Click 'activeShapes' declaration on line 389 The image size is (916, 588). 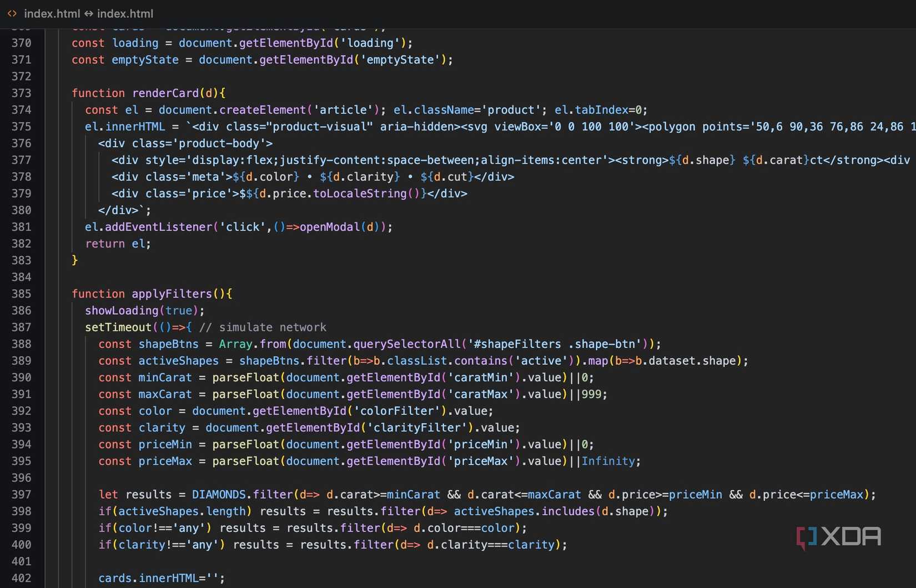point(178,361)
